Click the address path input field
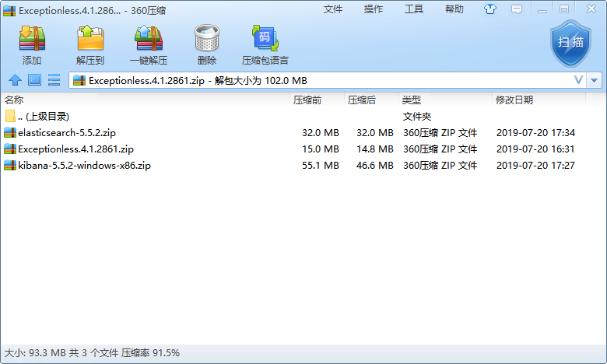Image resolution: width=607 pixels, height=364 pixels. click(x=327, y=80)
